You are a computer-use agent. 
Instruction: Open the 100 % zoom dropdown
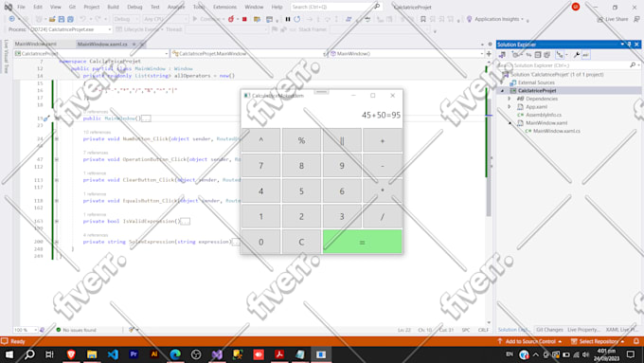[x=25, y=330]
